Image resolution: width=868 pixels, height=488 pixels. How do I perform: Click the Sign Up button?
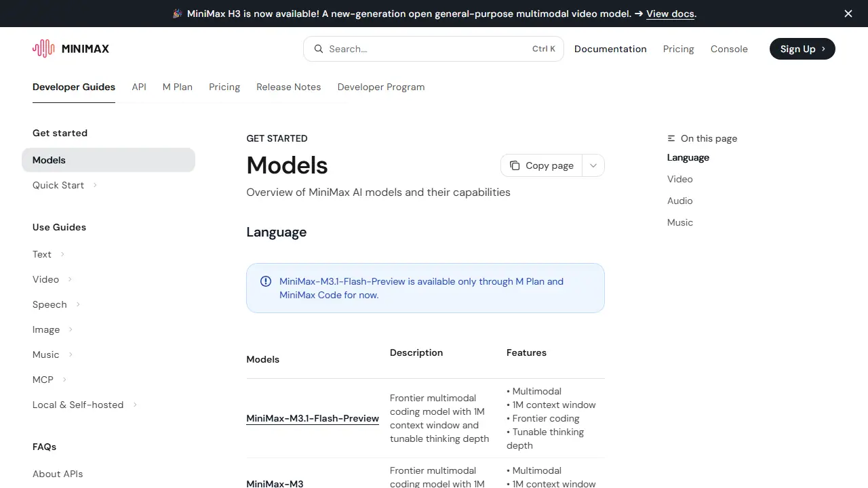[x=802, y=49]
